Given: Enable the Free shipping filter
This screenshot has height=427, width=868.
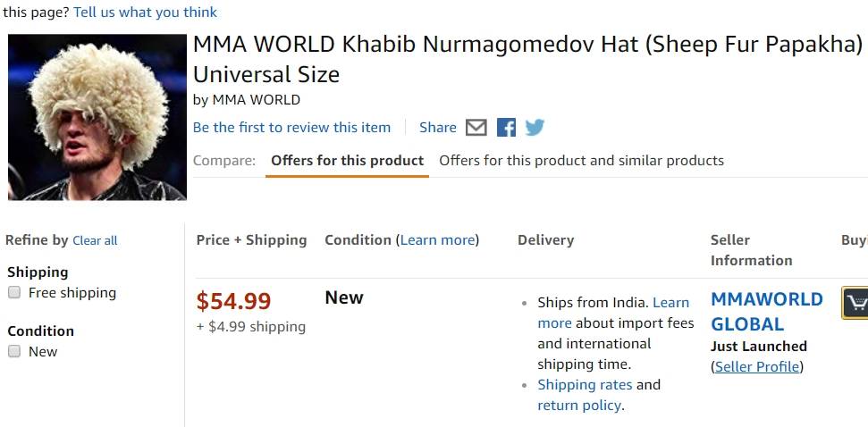Looking at the screenshot, I should (x=14, y=293).
